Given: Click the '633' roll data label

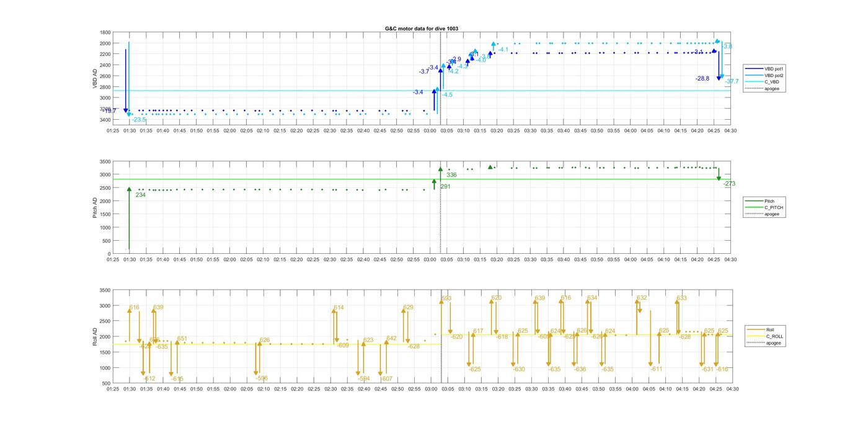Looking at the screenshot, I should [x=681, y=298].
